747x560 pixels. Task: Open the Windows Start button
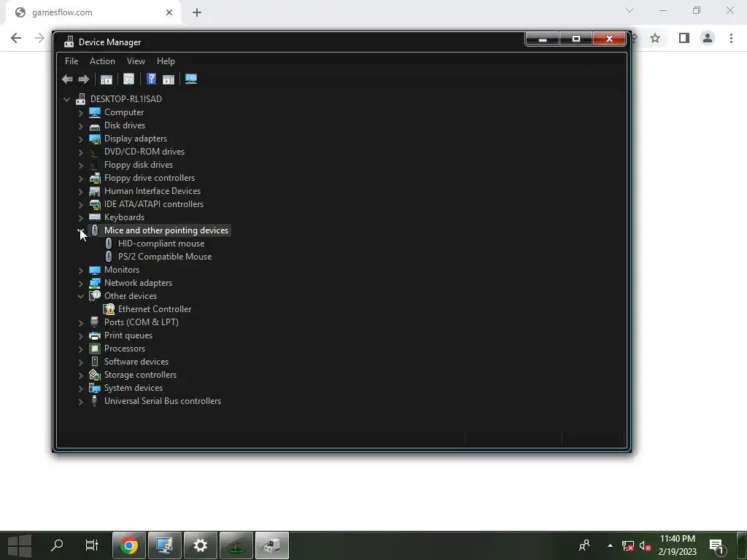(x=19, y=545)
